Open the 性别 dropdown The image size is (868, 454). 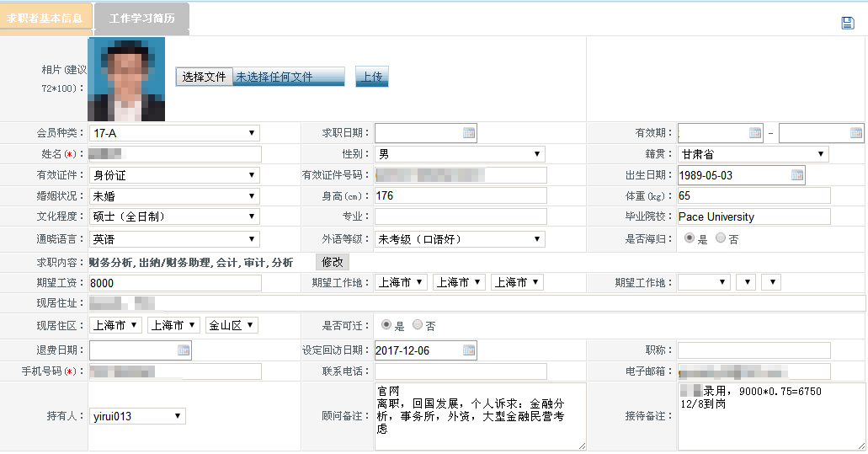coord(460,154)
